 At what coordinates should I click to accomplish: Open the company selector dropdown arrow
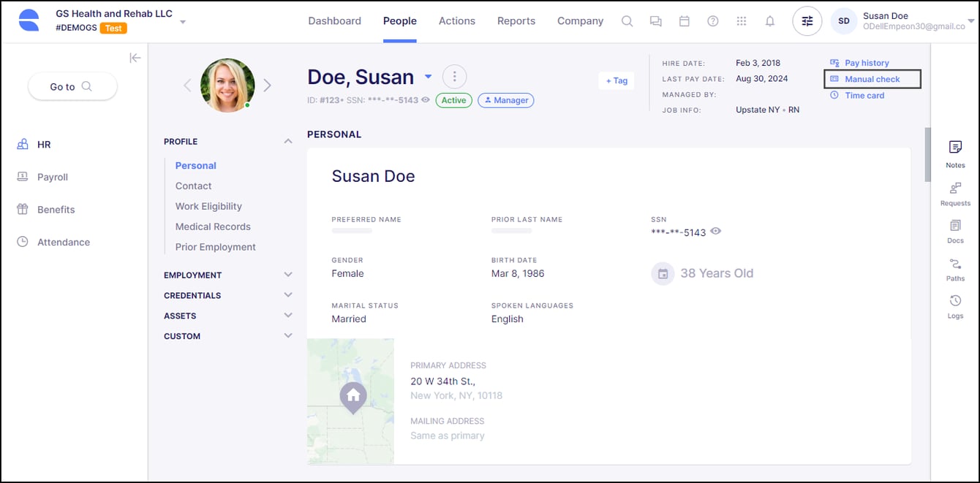pyautogui.click(x=183, y=22)
